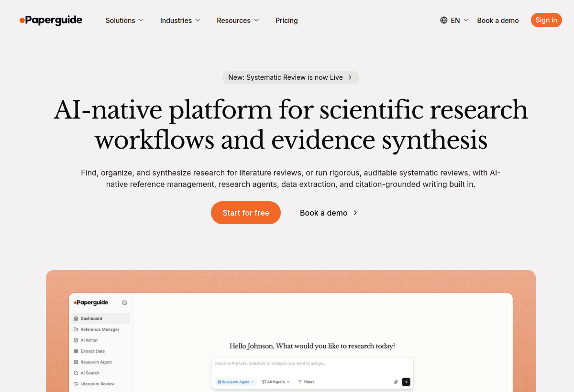Image resolution: width=574 pixels, height=392 pixels.
Task: Click Book a demo in the header navigation
Action: coord(498,21)
